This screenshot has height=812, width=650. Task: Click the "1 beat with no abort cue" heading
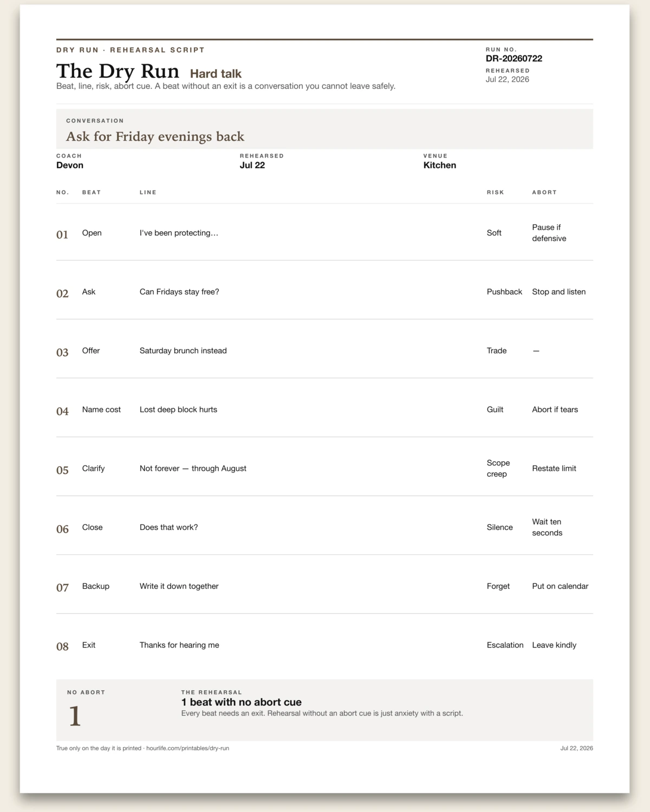coord(242,702)
